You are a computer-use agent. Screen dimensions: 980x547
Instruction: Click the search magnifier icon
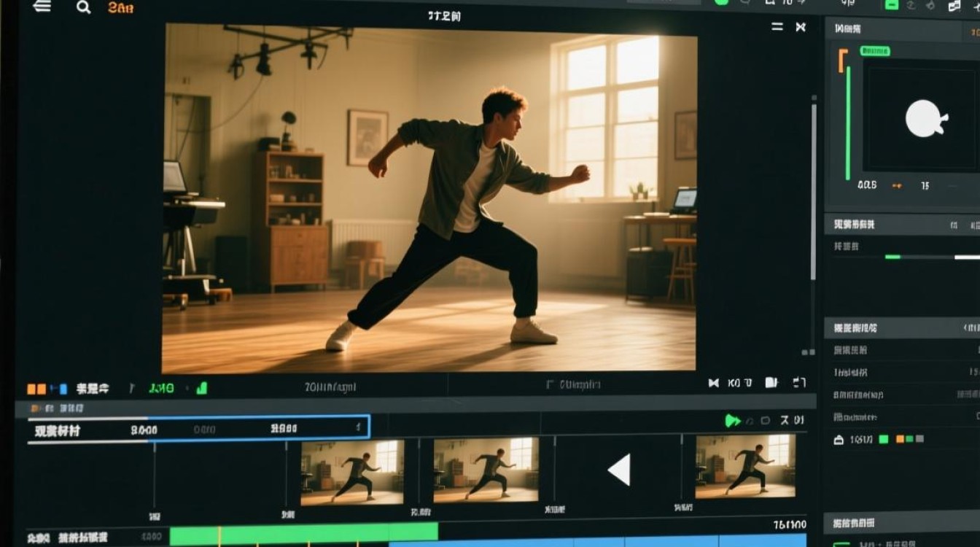tap(84, 7)
